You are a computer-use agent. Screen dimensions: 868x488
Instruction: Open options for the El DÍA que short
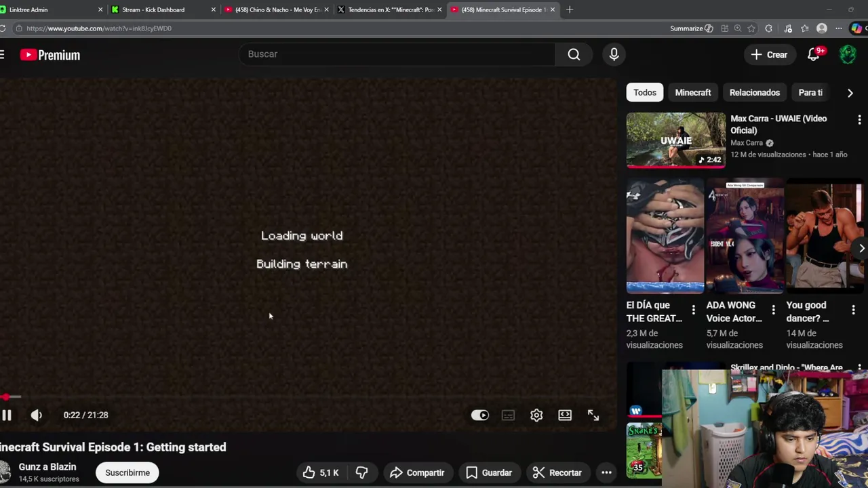coord(693,310)
